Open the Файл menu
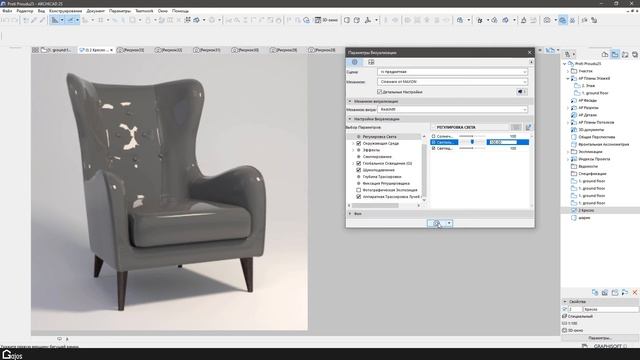The width and height of the screenshot is (640, 360). [x=7, y=11]
